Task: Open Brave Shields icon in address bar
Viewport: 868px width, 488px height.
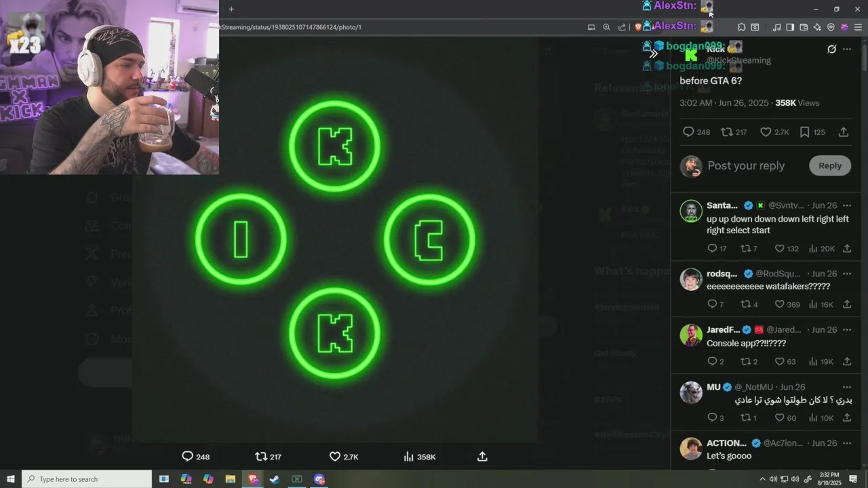Action: pyautogui.click(x=638, y=27)
